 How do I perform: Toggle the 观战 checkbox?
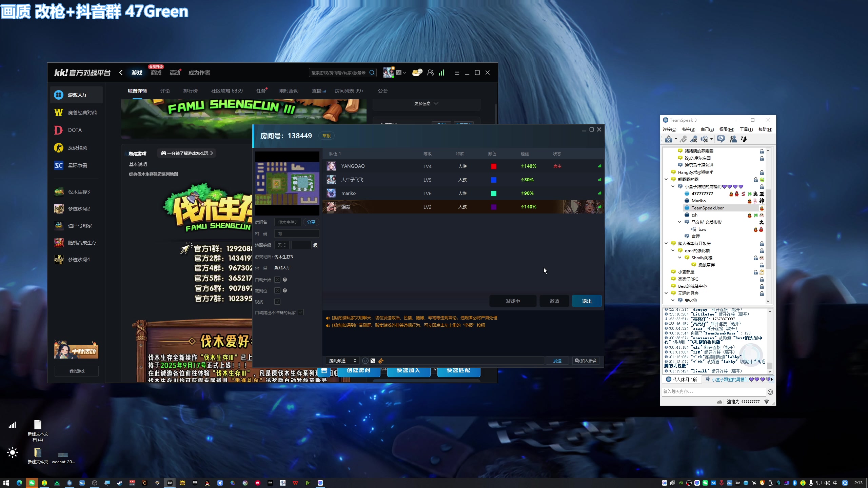coord(277,302)
